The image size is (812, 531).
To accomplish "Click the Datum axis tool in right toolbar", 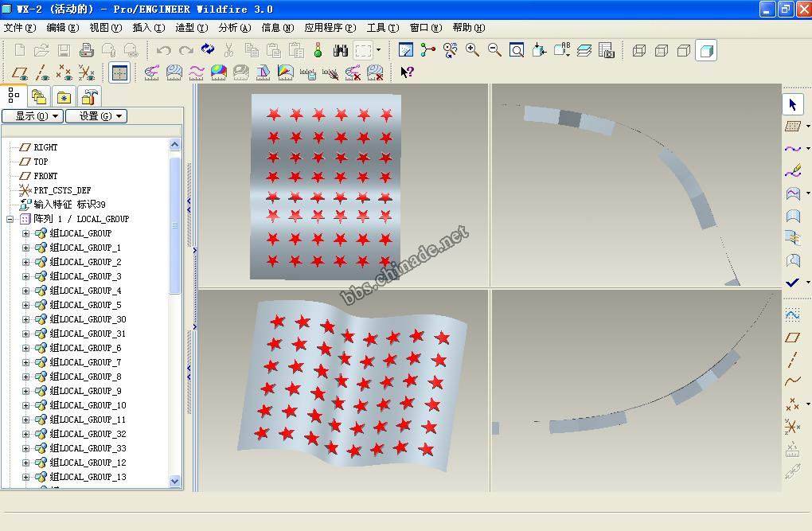I will 792,360.
